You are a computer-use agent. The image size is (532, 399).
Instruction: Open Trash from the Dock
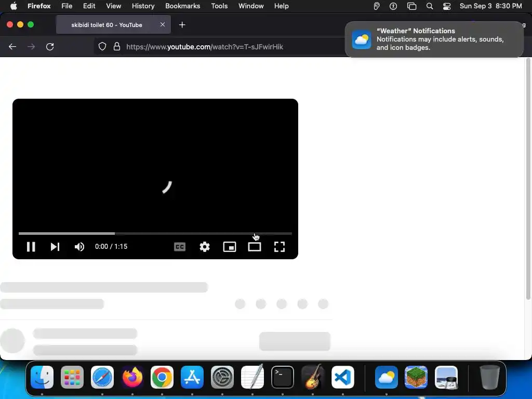pyautogui.click(x=489, y=377)
